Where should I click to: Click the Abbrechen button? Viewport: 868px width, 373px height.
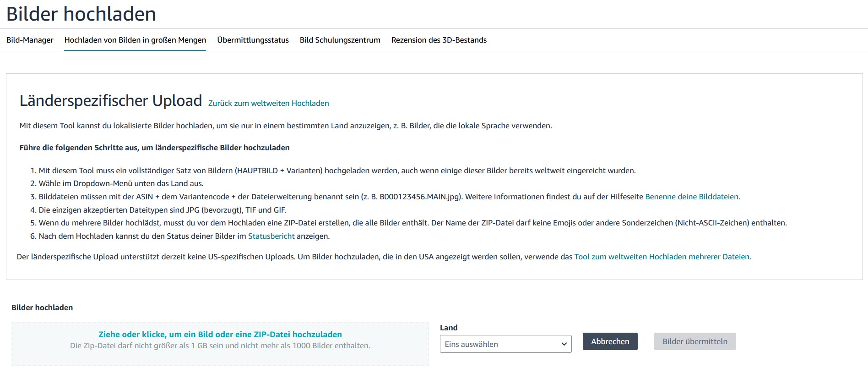610,341
